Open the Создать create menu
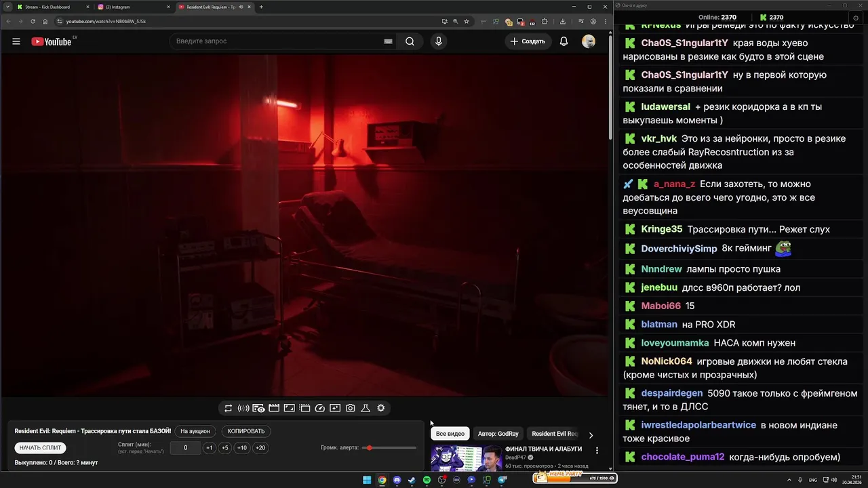 click(528, 41)
